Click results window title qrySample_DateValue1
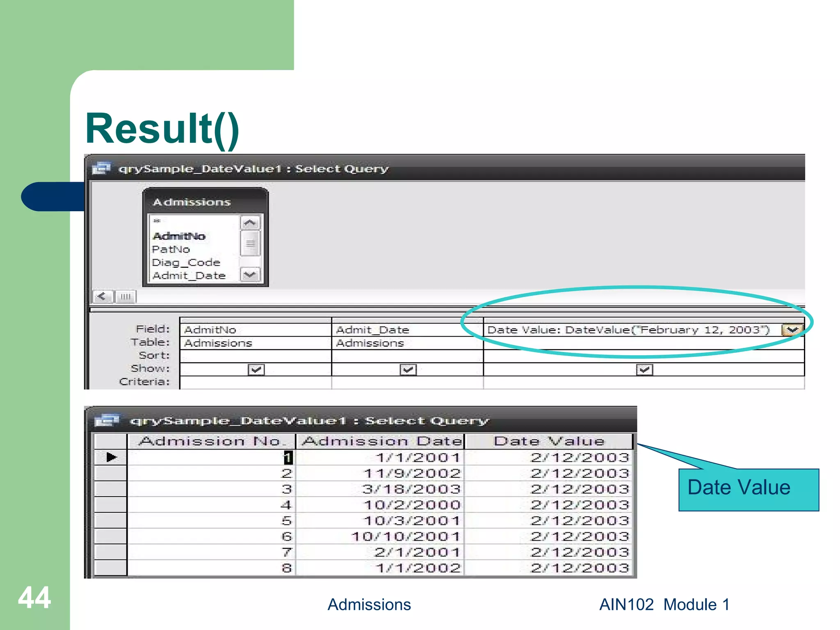Screen dimensions: 840x630 click(x=310, y=421)
